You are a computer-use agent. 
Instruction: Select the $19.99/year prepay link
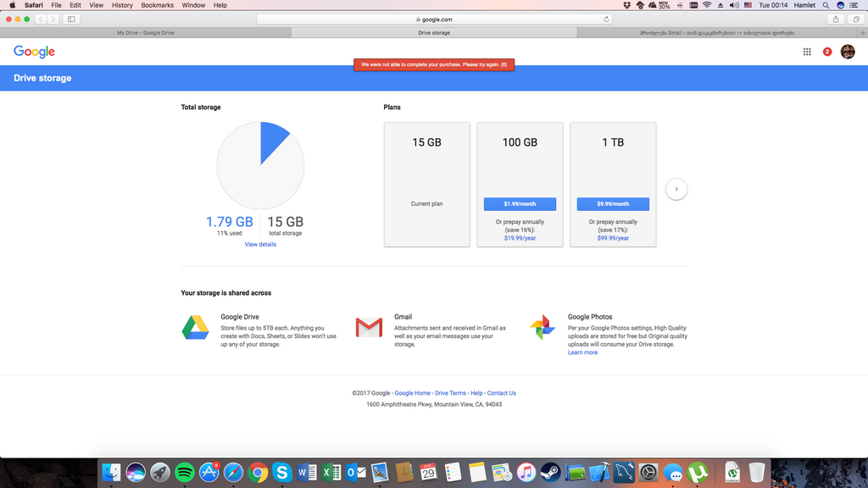[520, 238]
